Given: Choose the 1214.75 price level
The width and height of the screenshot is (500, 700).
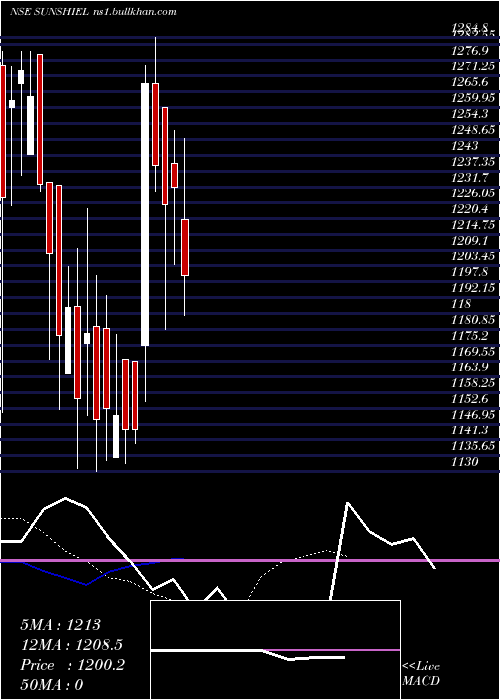Looking at the screenshot, I should 473,224.
